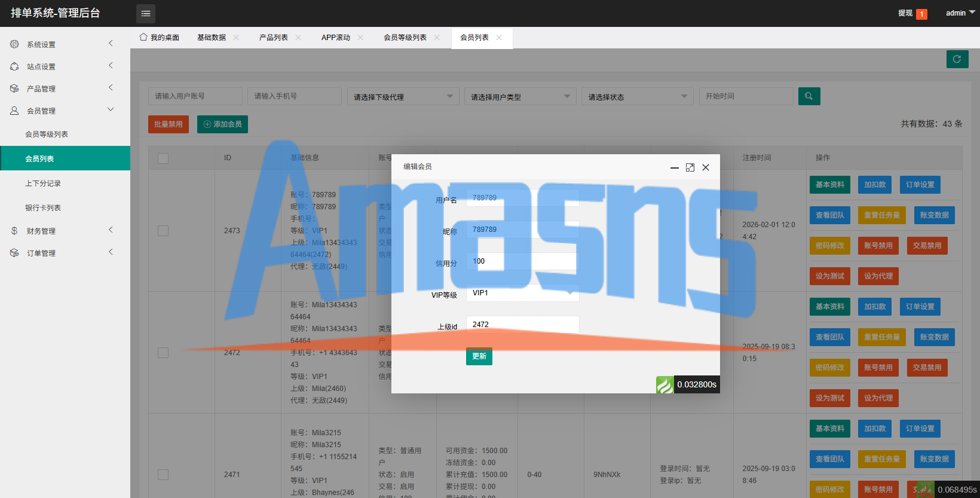This screenshot has width=980, height=498.
Task: Click 基本资料 for member 2473
Action: click(830, 185)
